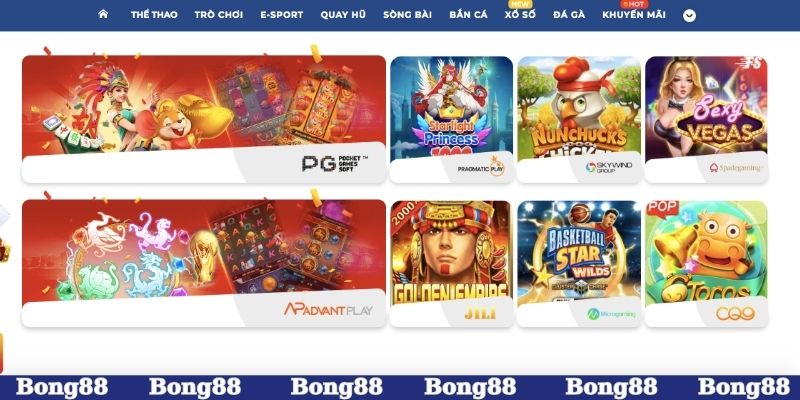Open the AdvantPlay provider banner

tap(204, 263)
